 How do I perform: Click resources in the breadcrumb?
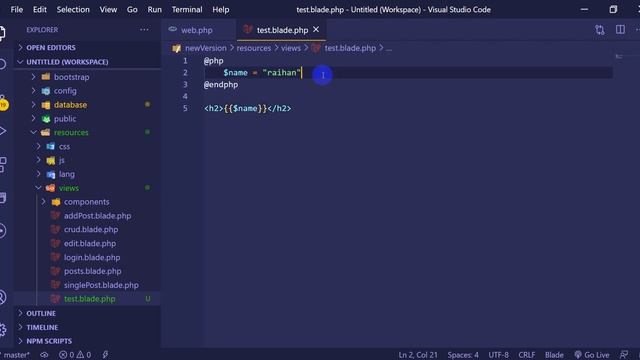pyautogui.click(x=254, y=48)
